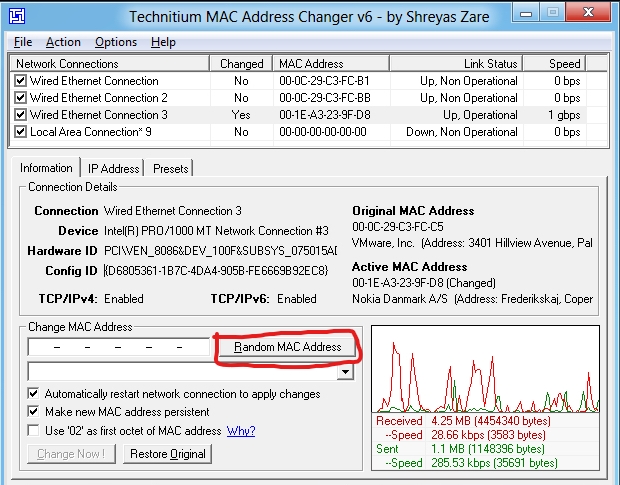
Task: Open the Help menu
Action: pos(163,42)
